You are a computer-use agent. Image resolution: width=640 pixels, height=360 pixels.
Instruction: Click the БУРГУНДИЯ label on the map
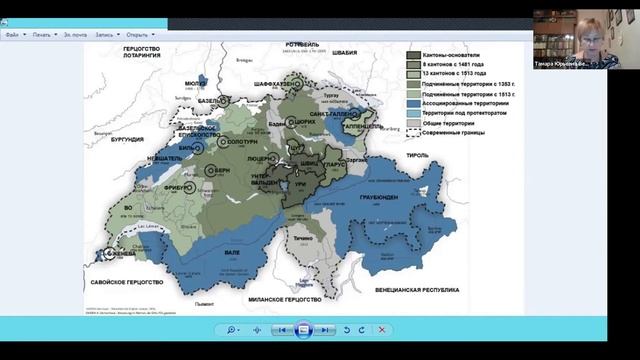tap(127, 140)
